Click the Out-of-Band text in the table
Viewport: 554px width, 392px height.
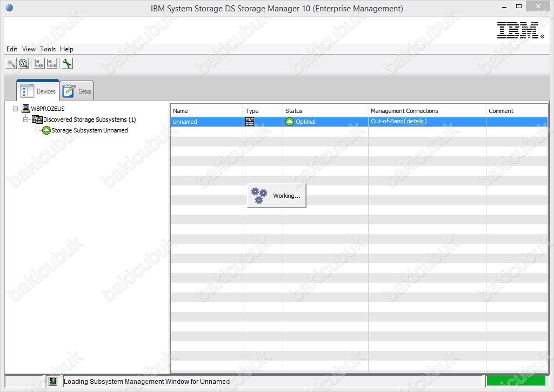pos(387,121)
